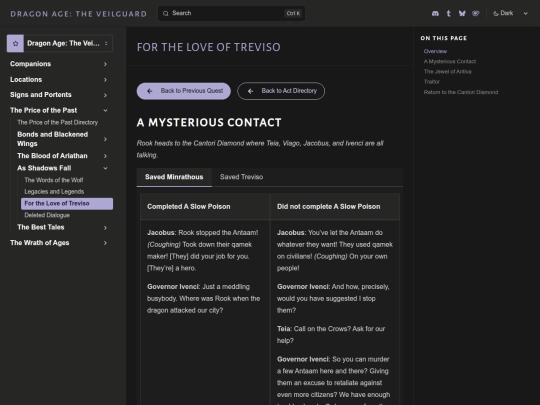Open Bonds and Blackened Wings entry
The height and width of the screenshot is (405, 540).
(52, 139)
